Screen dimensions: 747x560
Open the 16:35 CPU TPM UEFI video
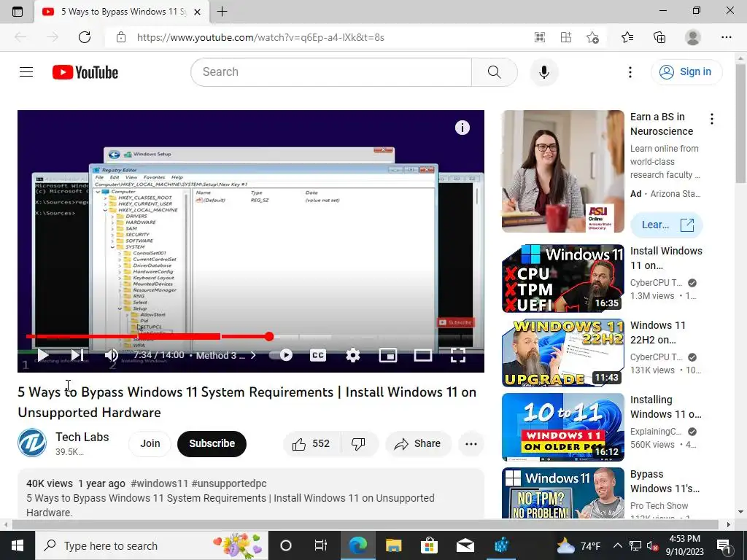pyautogui.click(x=562, y=279)
